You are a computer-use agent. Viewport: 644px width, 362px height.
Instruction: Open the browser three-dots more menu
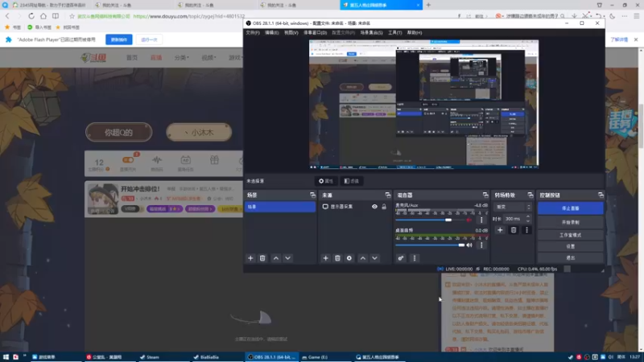pos(625,16)
